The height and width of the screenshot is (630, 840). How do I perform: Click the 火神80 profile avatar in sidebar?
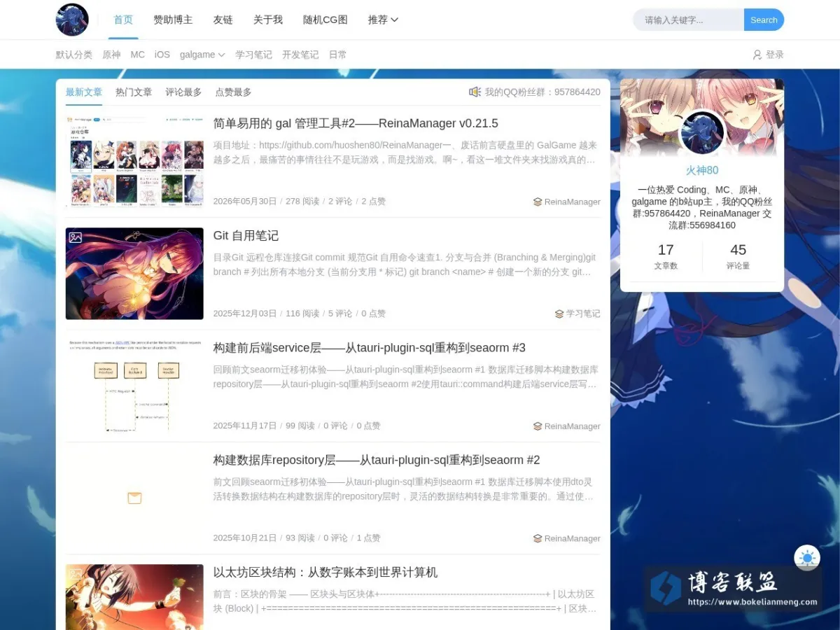[x=702, y=133]
